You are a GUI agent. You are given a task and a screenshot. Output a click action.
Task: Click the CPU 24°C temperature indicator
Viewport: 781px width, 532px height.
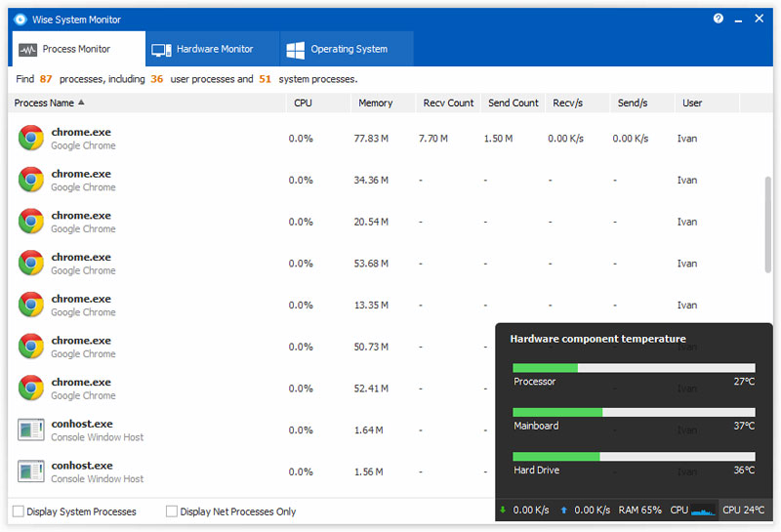[x=744, y=511]
